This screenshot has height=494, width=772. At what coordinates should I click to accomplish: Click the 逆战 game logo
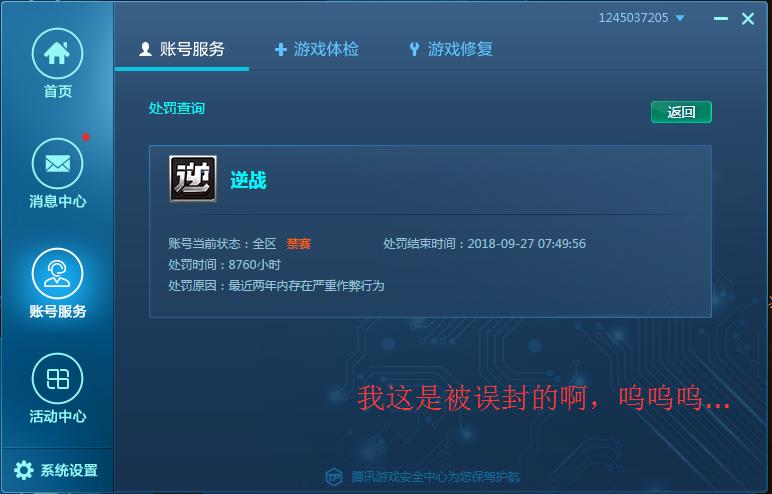pyautogui.click(x=193, y=179)
